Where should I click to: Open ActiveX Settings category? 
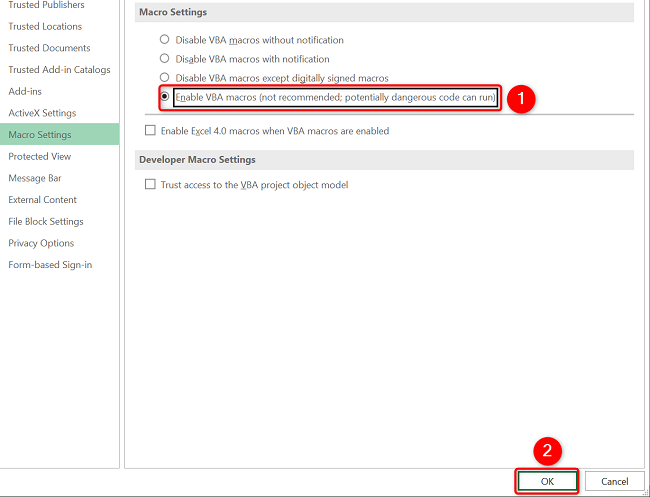[42, 113]
